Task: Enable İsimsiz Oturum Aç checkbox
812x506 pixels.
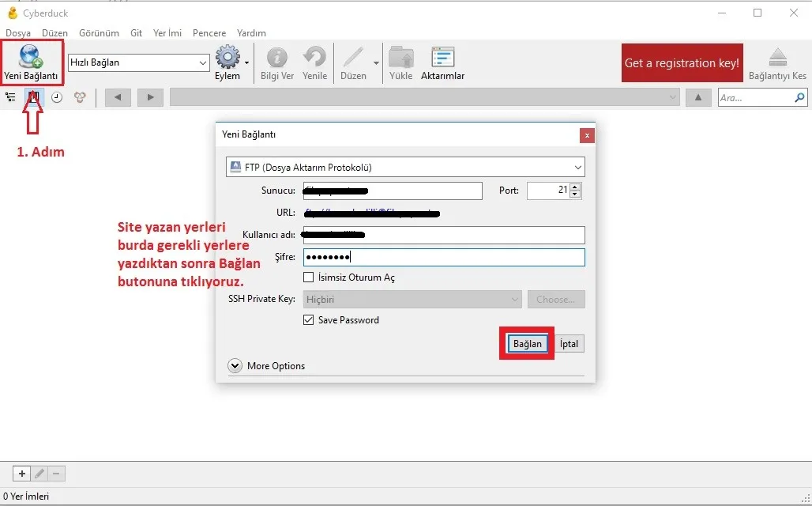Action: point(308,278)
